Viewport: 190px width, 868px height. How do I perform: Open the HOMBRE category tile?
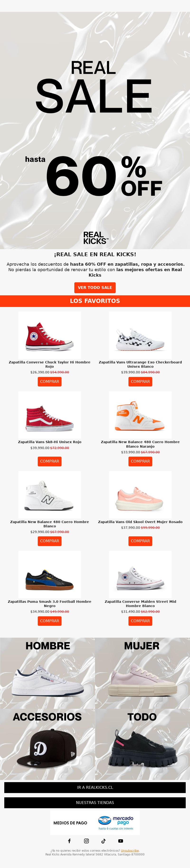(47, 673)
